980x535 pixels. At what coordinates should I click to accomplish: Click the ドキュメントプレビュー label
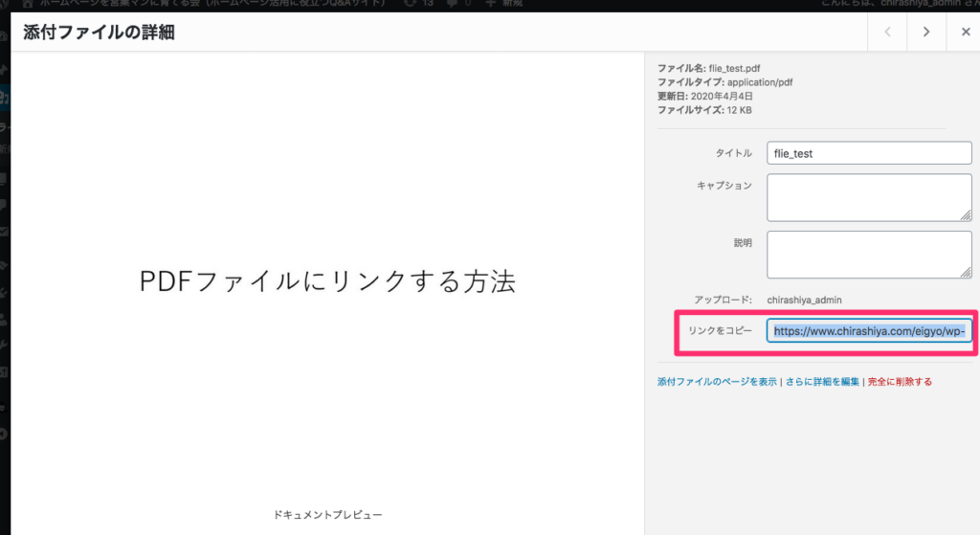327,514
